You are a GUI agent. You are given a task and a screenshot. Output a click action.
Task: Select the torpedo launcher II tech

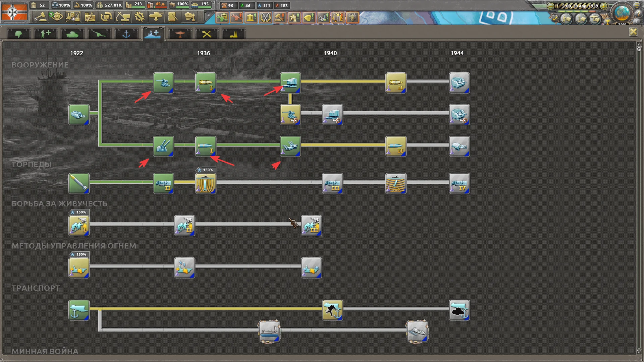click(x=163, y=183)
